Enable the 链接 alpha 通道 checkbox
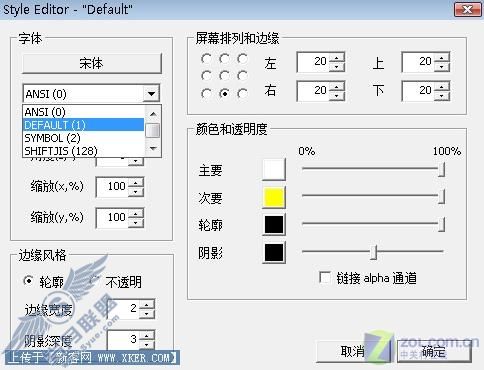The width and height of the screenshot is (484, 370). pyautogui.click(x=325, y=277)
